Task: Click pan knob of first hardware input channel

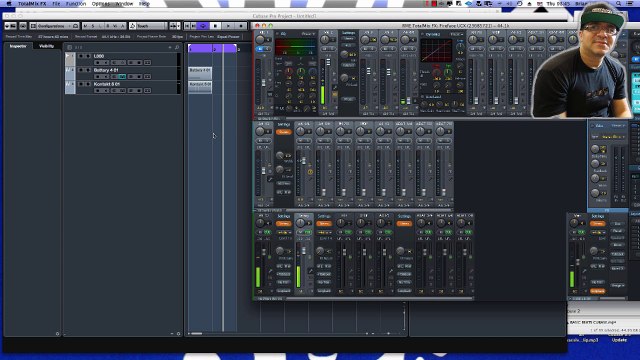Action: click(260, 40)
